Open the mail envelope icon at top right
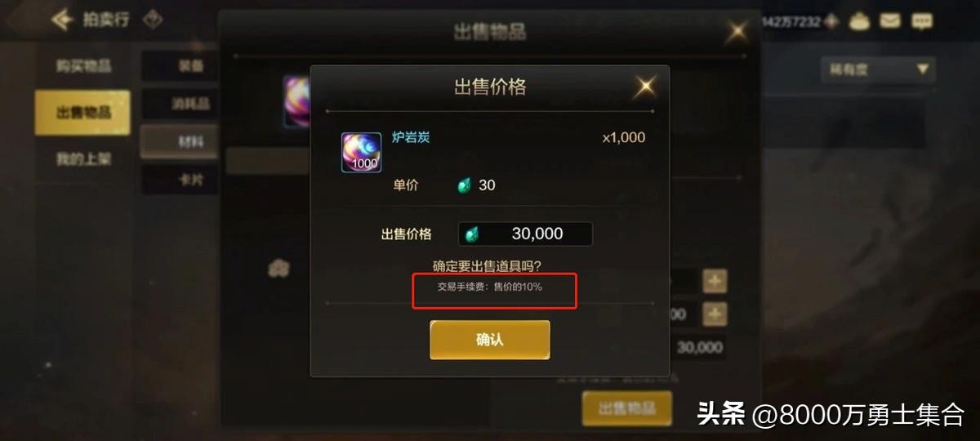980x441 pixels. [x=890, y=21]
